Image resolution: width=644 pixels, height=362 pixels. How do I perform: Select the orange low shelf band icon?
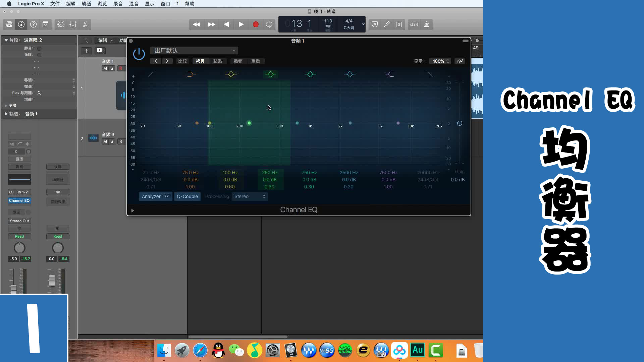tap(191, 74)
